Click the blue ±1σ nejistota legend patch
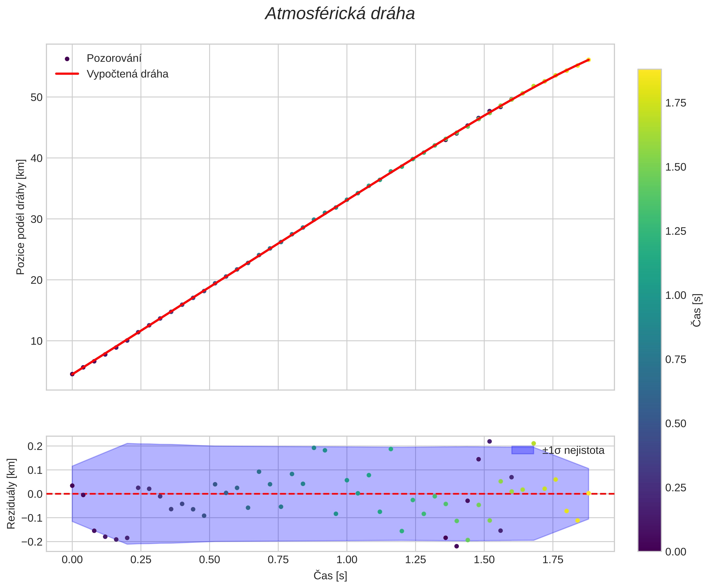This screenshot has width=709, height=588. click(522, 450)
